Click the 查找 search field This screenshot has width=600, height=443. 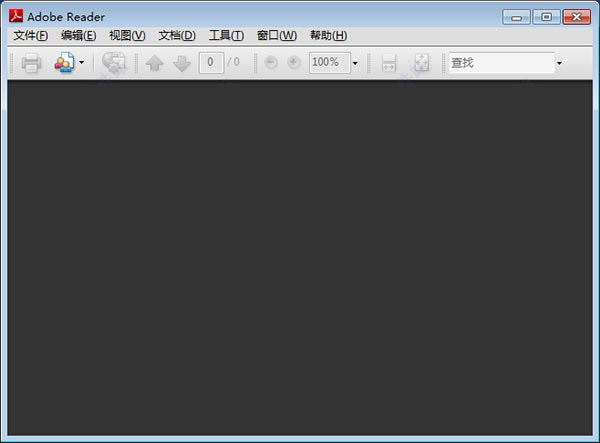pos(501,62)
